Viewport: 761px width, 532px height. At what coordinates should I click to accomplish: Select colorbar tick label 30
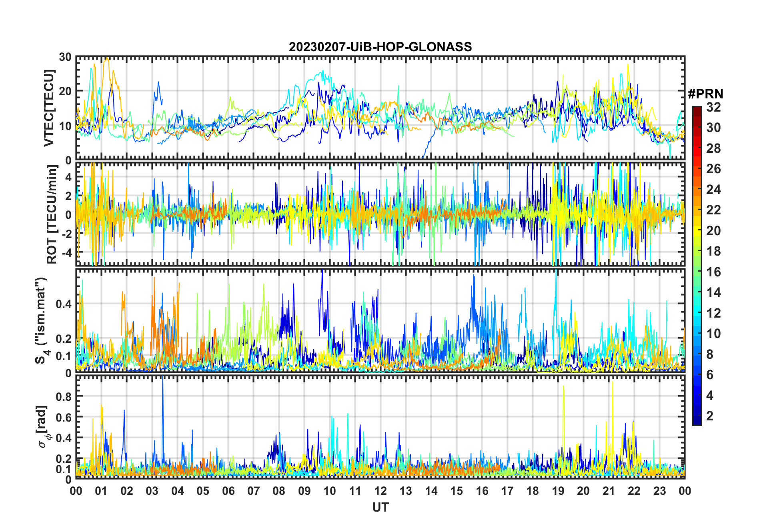tap(713, 128)
